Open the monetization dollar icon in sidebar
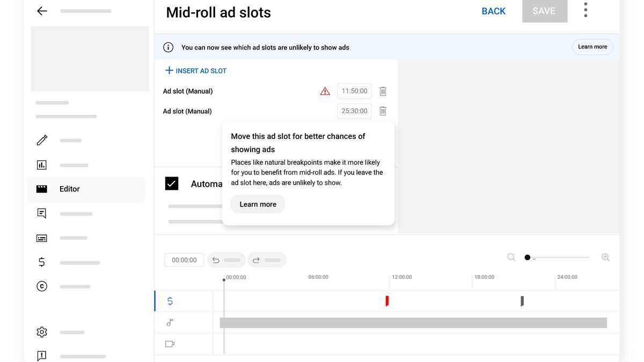The width and height of the screenshot is (644, 362). pyautogui.click(x=42, y=262)
